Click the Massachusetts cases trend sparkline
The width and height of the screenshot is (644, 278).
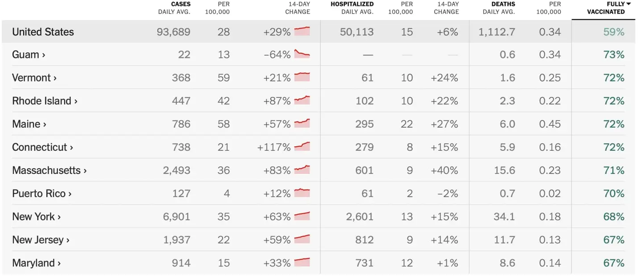(x=302, y=169)
